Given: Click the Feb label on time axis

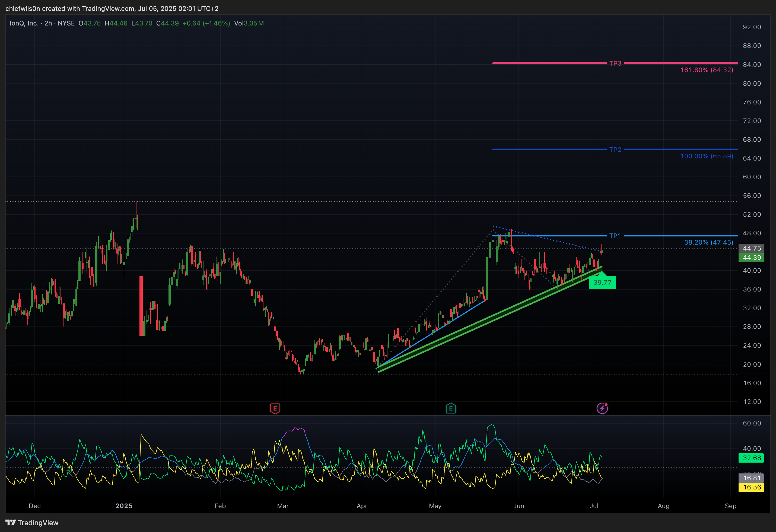Looking at the screenshot, I should (220, 506).
